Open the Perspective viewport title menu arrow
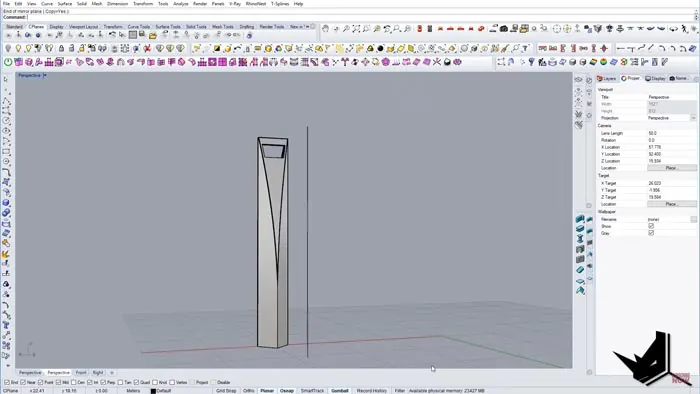The height and width of the screenshot is (394, 700). [45, 75]
